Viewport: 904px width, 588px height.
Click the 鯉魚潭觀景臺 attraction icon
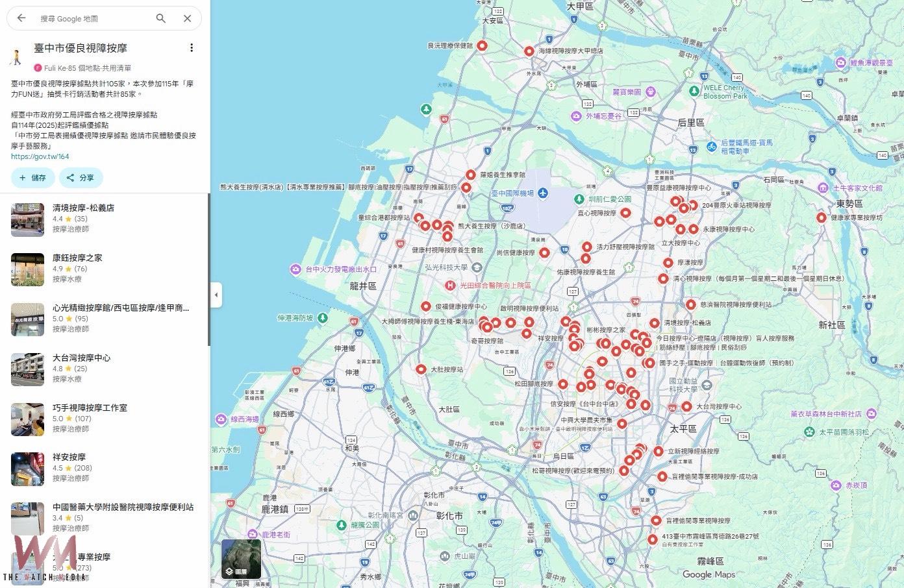842,63
